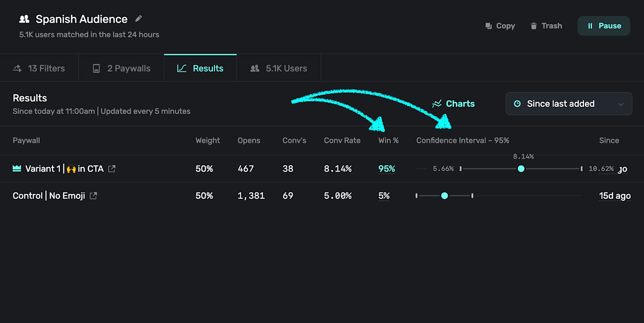Click the 15d ago since label

615,195
